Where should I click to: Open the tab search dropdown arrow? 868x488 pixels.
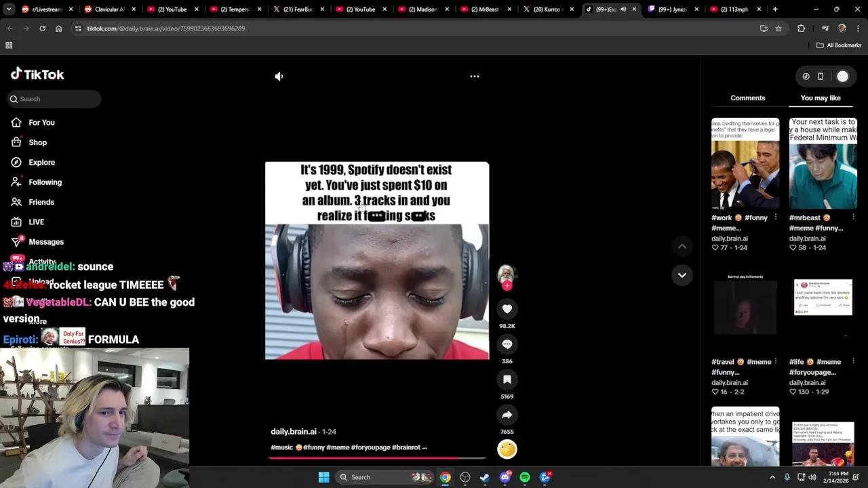(9, 9)
